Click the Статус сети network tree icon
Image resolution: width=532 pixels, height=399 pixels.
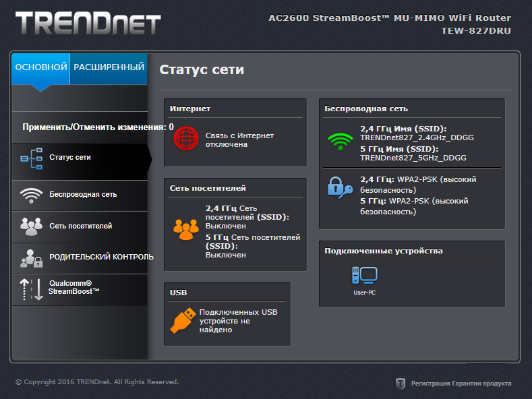tap(32, 158)
